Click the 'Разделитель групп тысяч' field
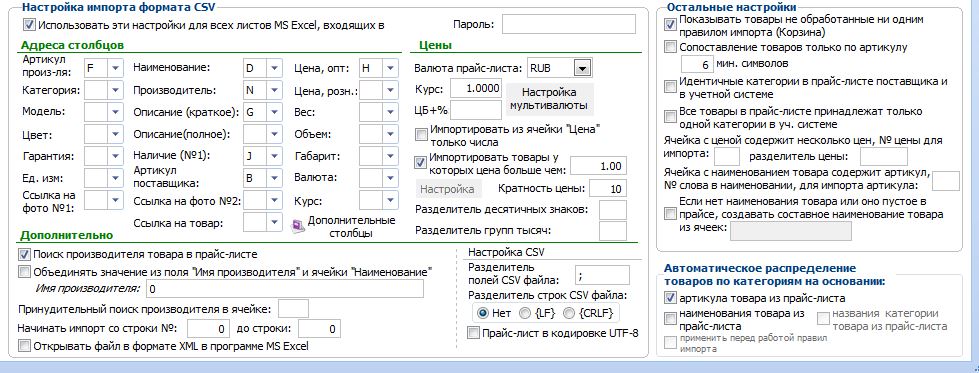The height and width of the screenshot is (373, 979). [612, 231]
